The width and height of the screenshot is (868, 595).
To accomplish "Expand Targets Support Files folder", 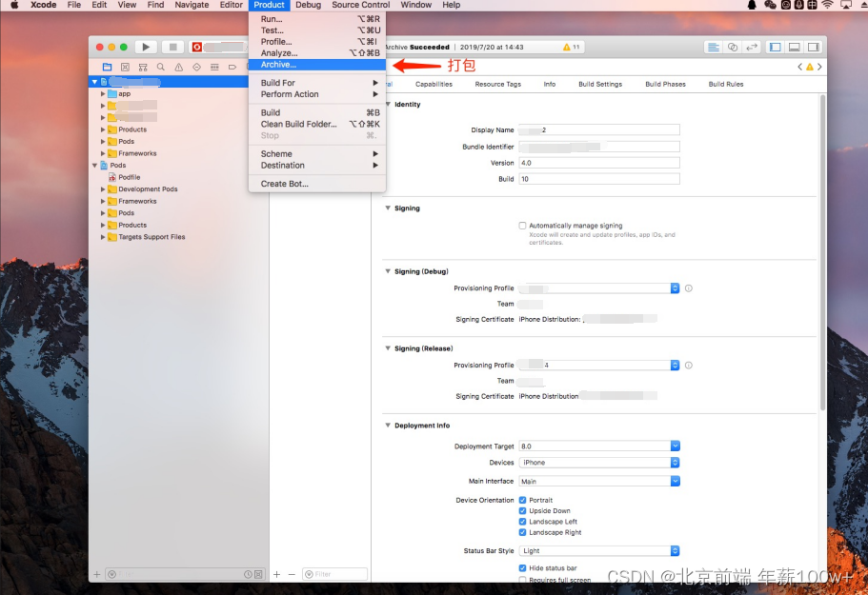I will (x=103, y=237).
